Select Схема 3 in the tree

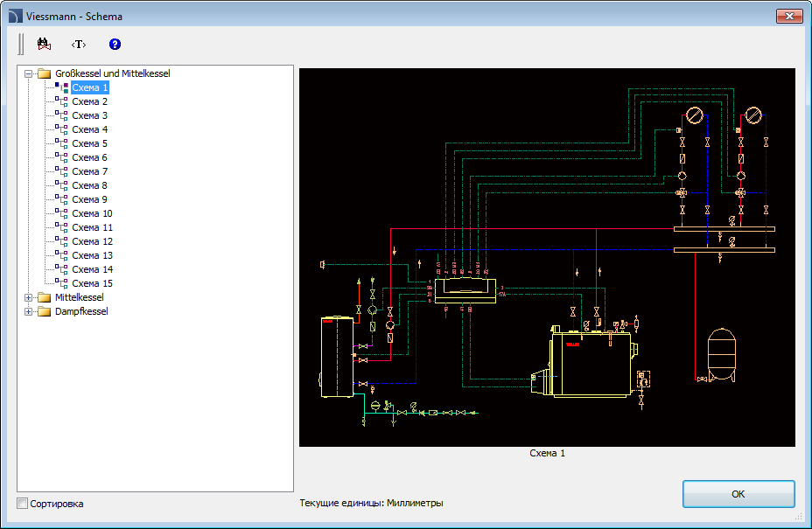click(x=89, y=115)
